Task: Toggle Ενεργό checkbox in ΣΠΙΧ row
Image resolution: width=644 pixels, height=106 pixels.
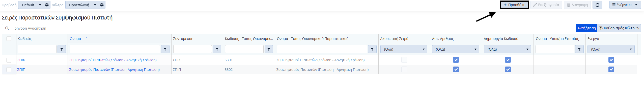Action: [611, 60]
